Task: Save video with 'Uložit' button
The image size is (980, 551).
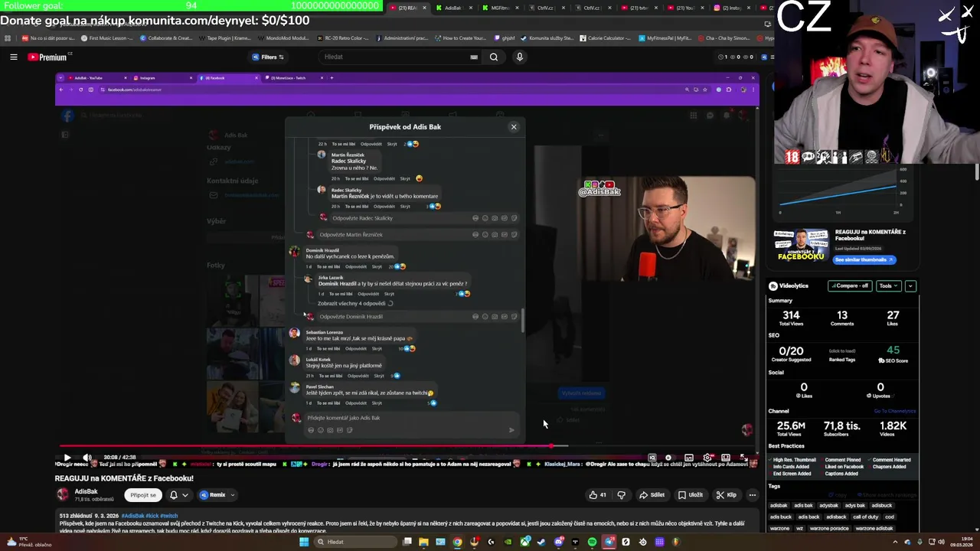Action: (x=691, y=495)
